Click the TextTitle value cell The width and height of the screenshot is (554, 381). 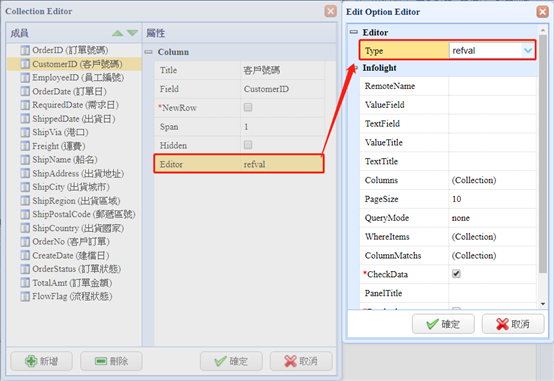[493, 162]
